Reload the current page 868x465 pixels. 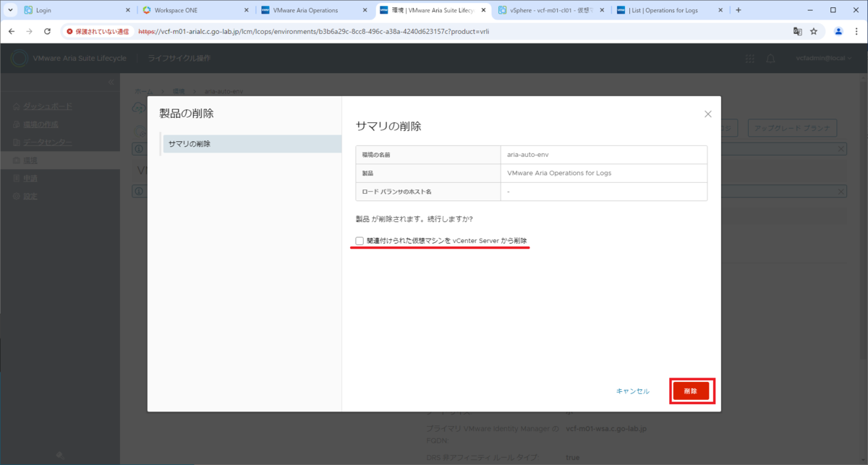click(x=47, y=31)
